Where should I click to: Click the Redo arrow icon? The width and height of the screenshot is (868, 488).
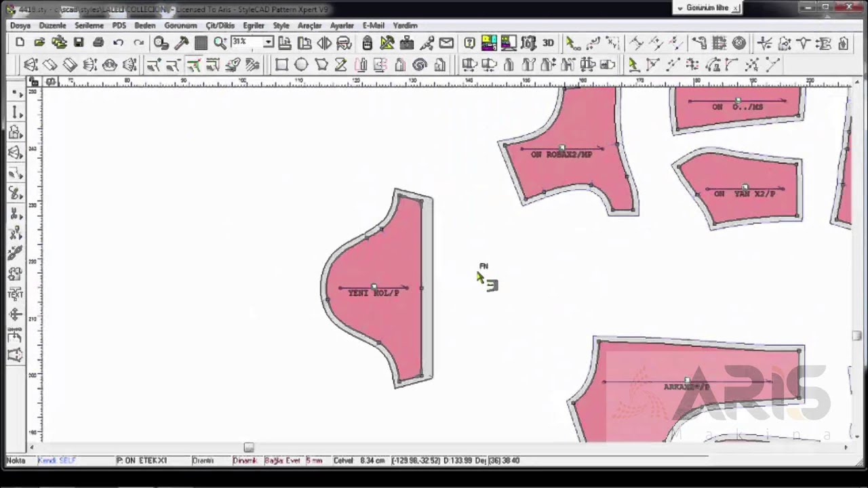pyautogui.click(x=138, y=43)
